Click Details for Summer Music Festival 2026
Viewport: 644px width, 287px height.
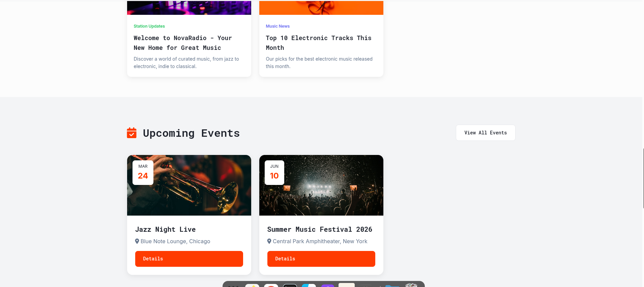[x=321, y=259]
